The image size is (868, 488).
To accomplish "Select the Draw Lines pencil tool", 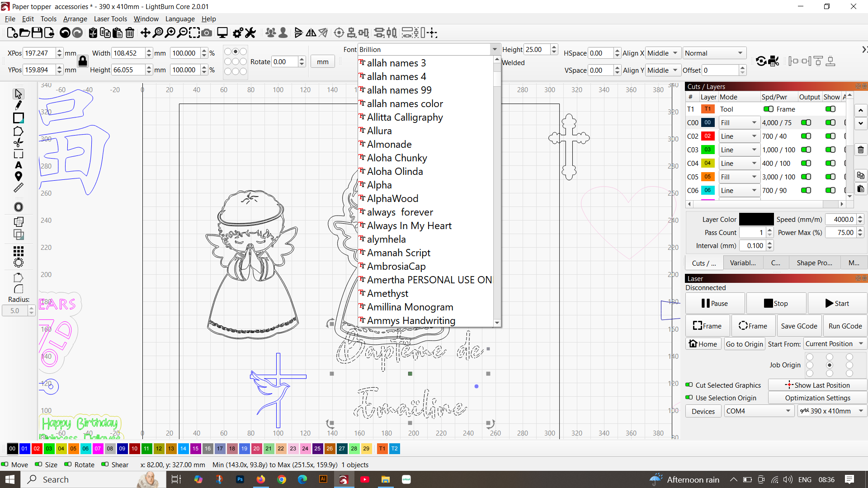I will [18, 105].
